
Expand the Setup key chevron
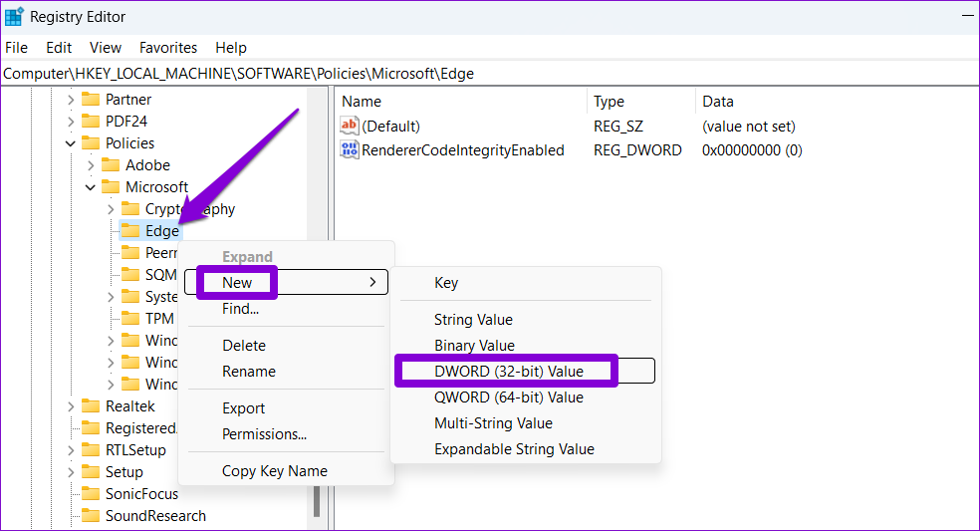(71, 472)
